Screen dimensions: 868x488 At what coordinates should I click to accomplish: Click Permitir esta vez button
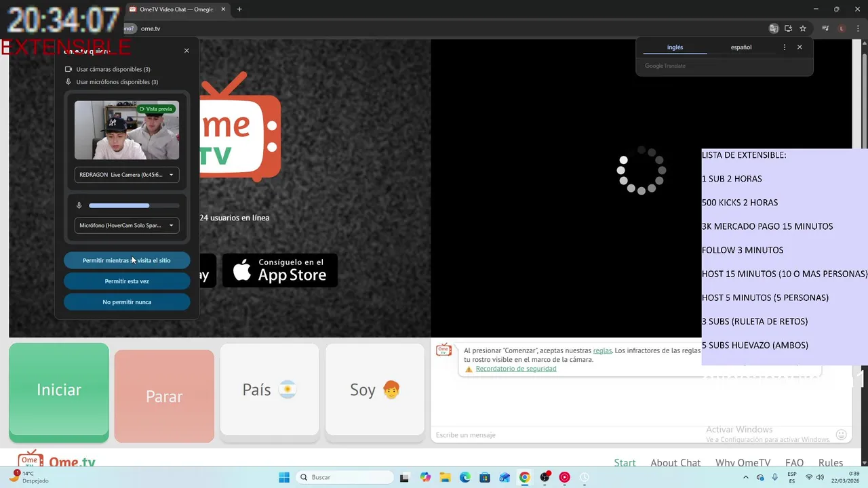(127, 281)
